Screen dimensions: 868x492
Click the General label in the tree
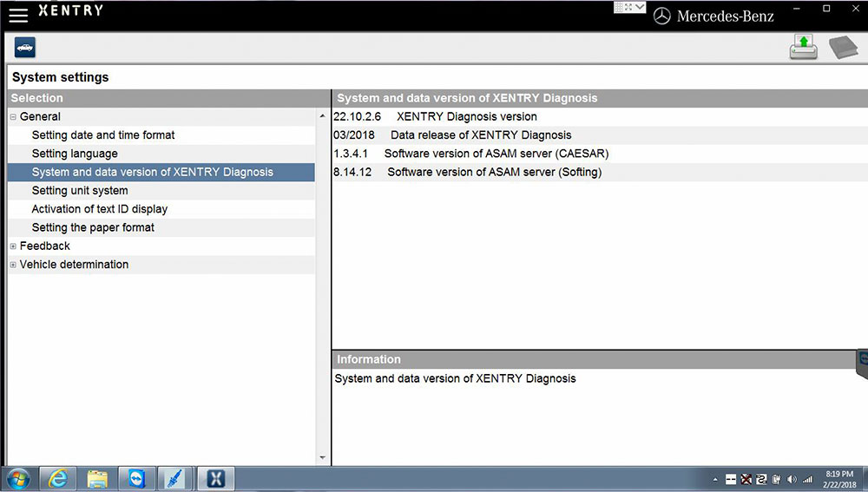(x=41, y=117)
